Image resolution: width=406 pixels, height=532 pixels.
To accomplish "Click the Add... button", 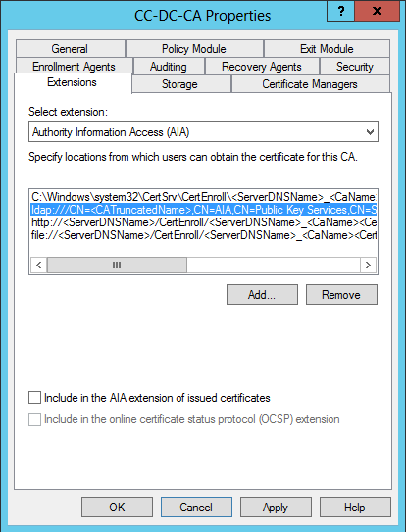I will click(x=262, y=295).
